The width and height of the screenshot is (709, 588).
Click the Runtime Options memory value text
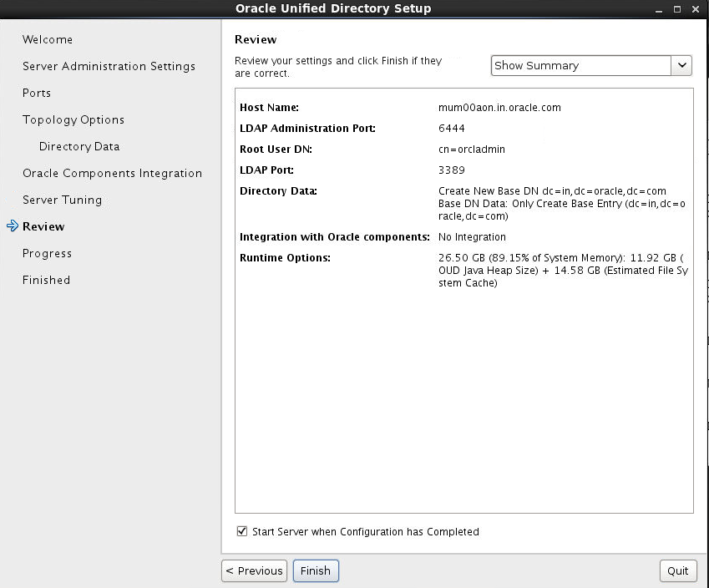tap(563, 271)
